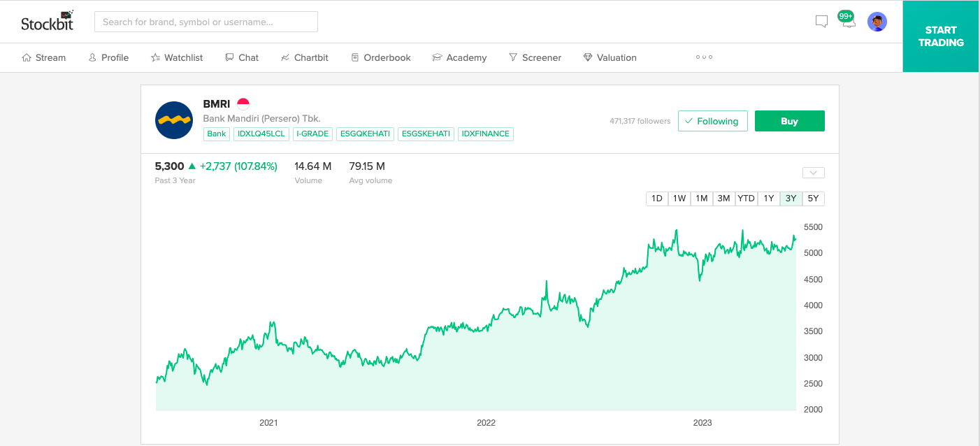Click the IDXFINANCE tag
Viewport: 980px width, 446px height.
coord(486,134)
